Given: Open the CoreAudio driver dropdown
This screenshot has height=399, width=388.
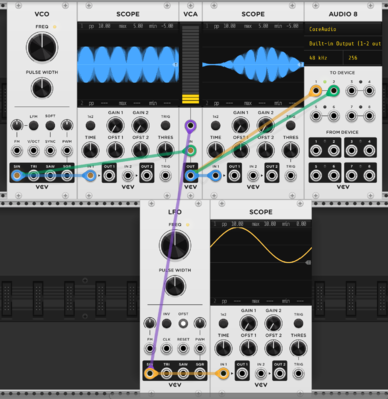Looking at the screenshot, I should [343, 29].
